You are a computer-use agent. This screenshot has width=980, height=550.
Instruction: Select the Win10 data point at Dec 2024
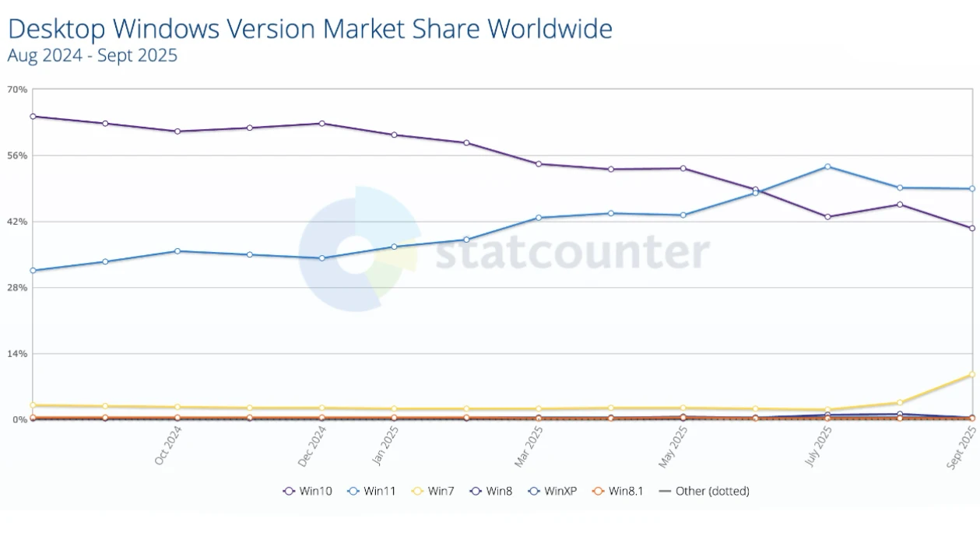322,124
